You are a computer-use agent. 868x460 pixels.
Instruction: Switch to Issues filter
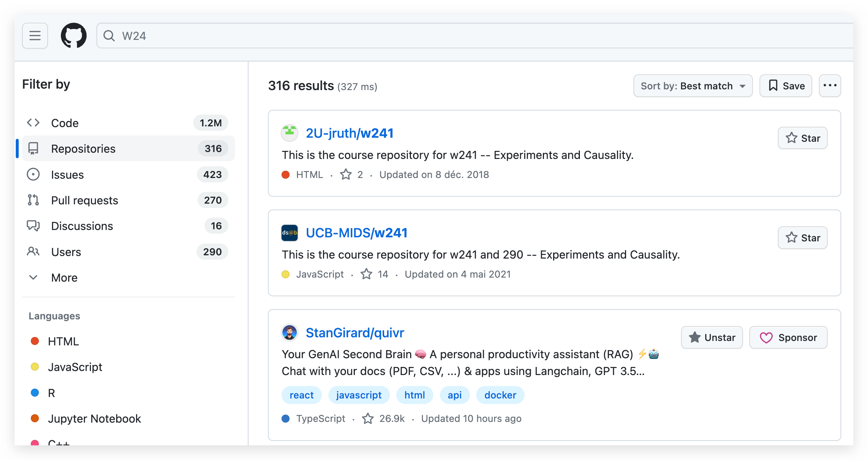coord(67,175)
